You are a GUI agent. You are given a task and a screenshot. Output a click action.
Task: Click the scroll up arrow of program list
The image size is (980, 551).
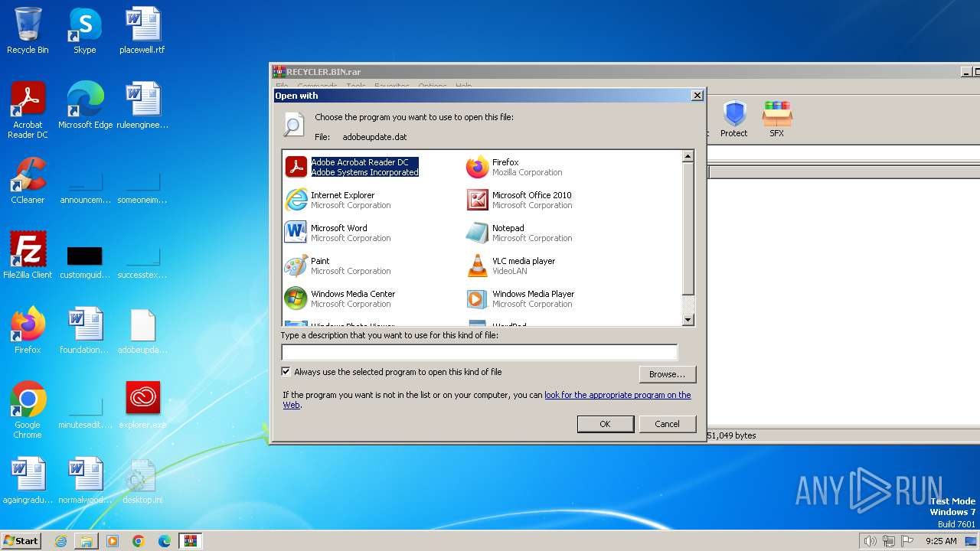click(688, 156)
